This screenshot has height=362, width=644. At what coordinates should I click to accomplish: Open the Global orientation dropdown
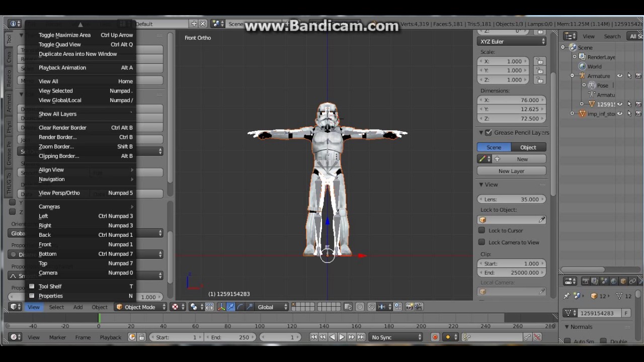click(x=273, y=307)
